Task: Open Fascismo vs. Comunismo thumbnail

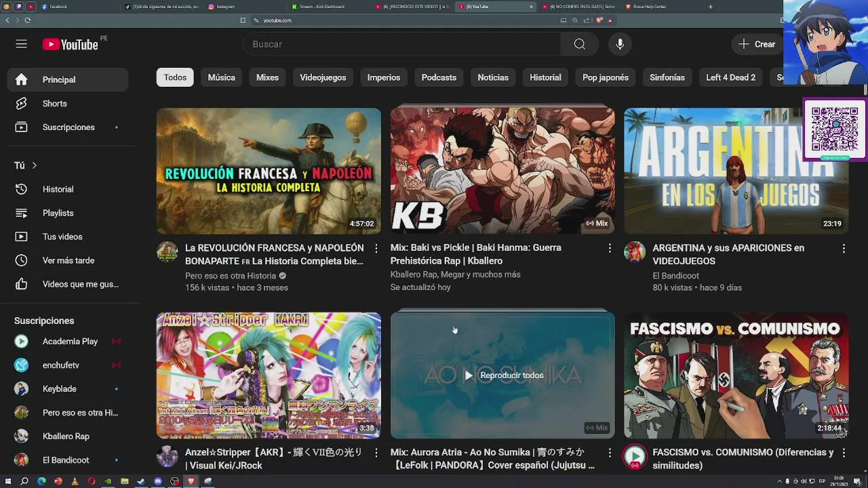Action: pyautogui.click(x=736, y=375)
